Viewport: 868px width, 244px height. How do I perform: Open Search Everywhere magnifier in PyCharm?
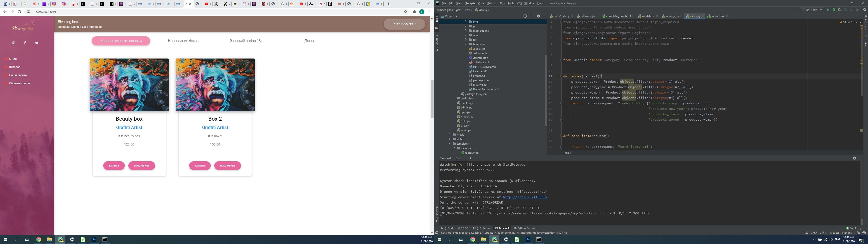[x=864, y=10]
